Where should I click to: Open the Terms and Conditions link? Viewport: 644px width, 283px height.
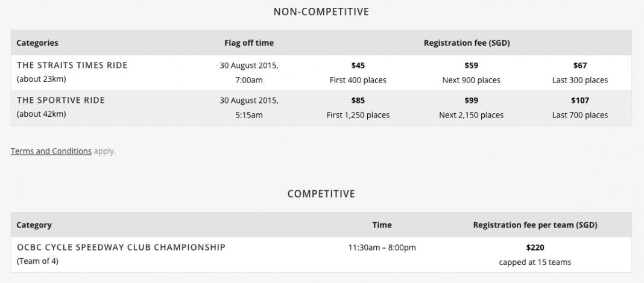[51, 151]
